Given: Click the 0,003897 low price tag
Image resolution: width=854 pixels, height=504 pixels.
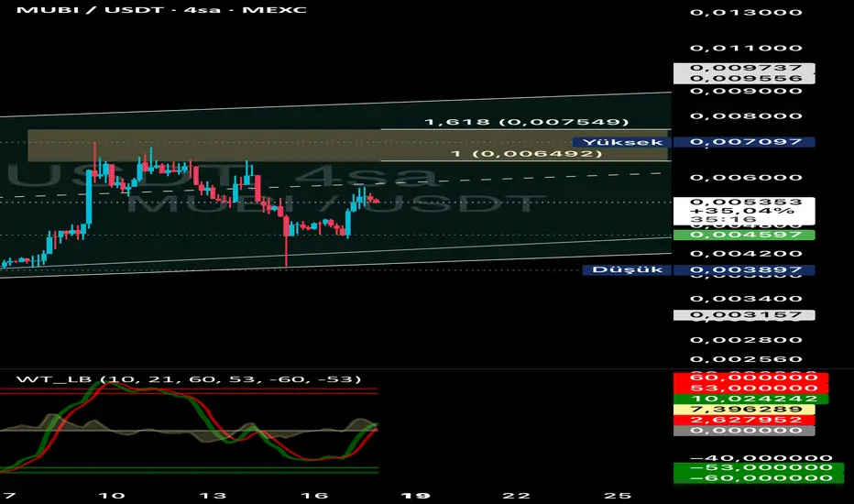Looking at the screenshot, I should coord(744,269).
